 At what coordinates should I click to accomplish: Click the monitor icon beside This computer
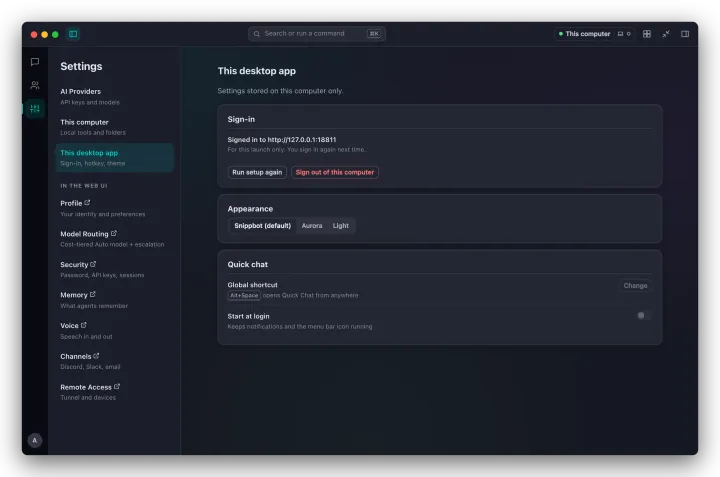pyautogui.click(x=620, y=34)
